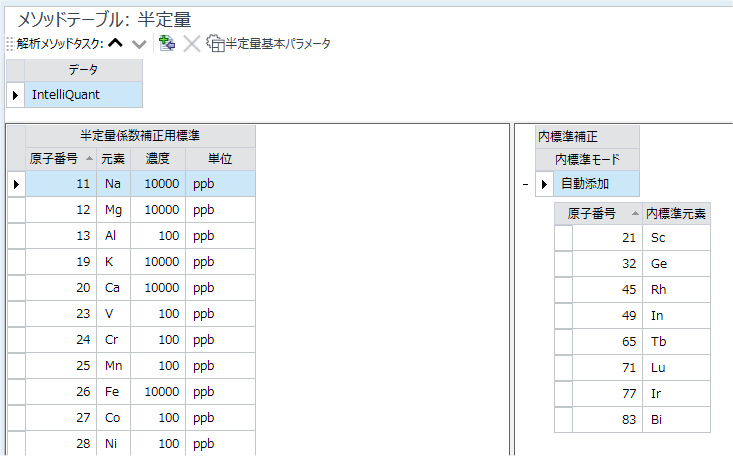Select the Tb internal standard element
This screenshot has width=733, height=456.
click(x=676, y=341)
